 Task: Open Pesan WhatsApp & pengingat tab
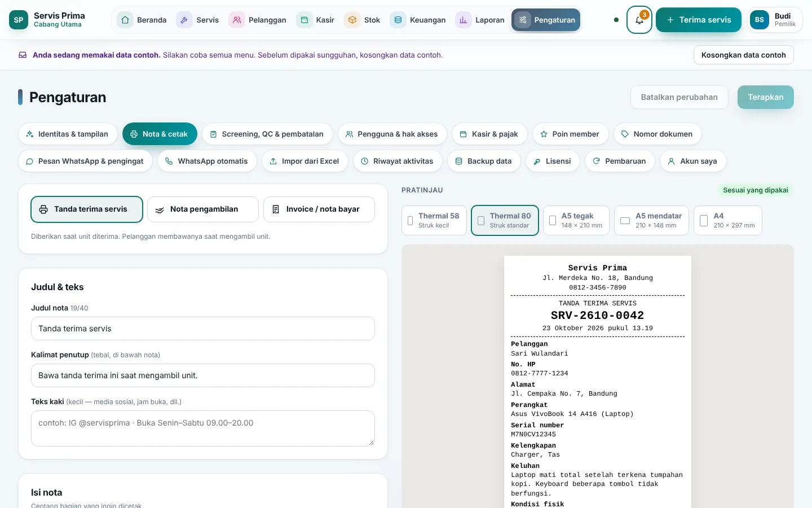click(85, 161)
